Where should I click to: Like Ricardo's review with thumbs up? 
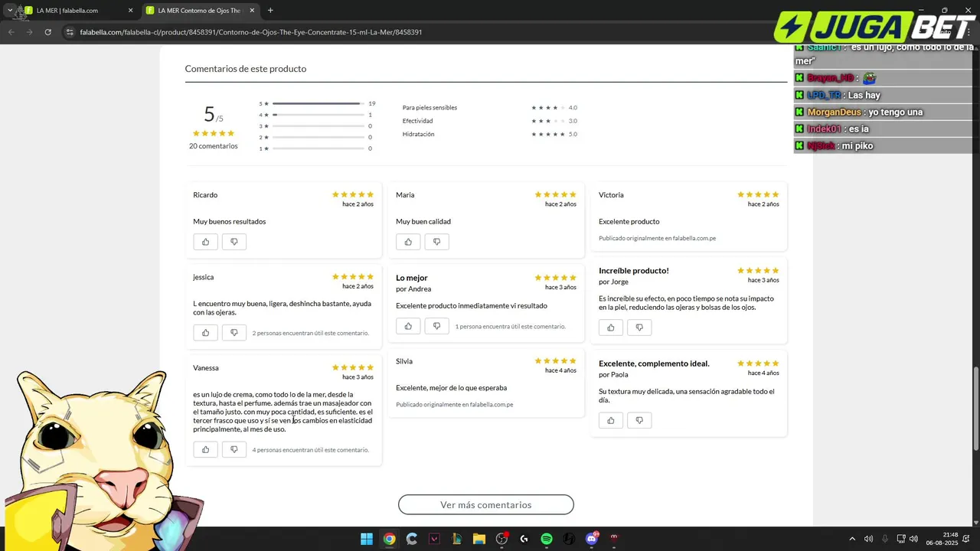click(205, 242)
